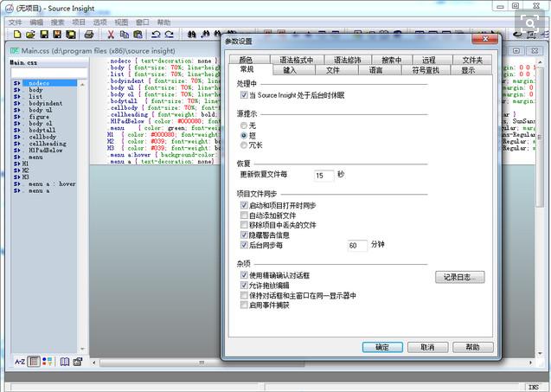Select the 无 radio button
Screen dimensions: 551x392
coord(245,125)
